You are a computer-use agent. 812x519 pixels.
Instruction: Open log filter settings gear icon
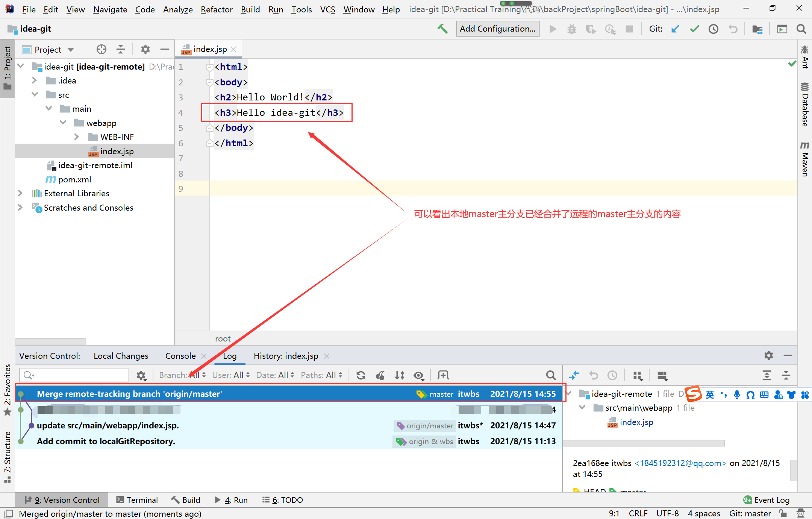pos(141,375)
